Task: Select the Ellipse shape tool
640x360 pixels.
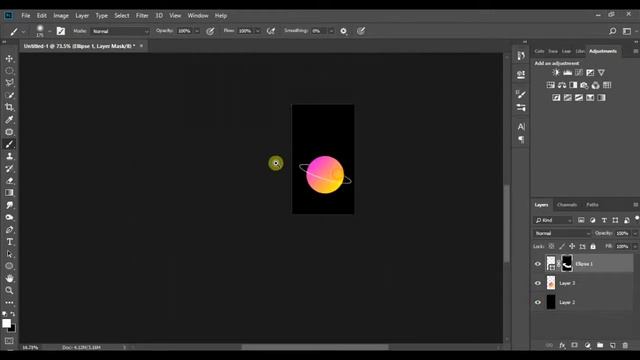Action: [x=9, y=266]
